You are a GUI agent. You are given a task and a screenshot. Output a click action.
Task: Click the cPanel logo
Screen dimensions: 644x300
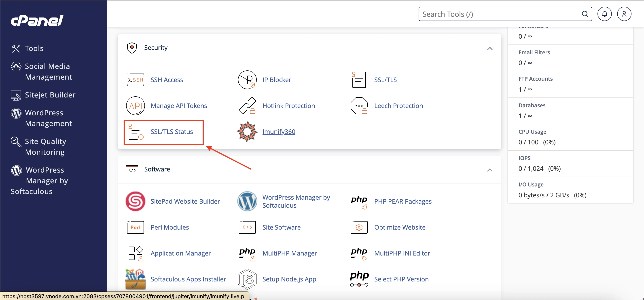tap(37, 20)
